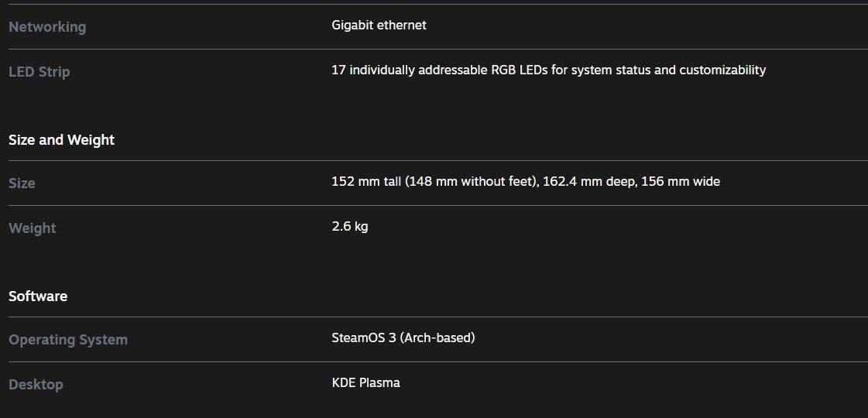Click the SteamOS 3 value text
Screen dimensions: 868x418
pyautogui.click(x=364, y=338)
